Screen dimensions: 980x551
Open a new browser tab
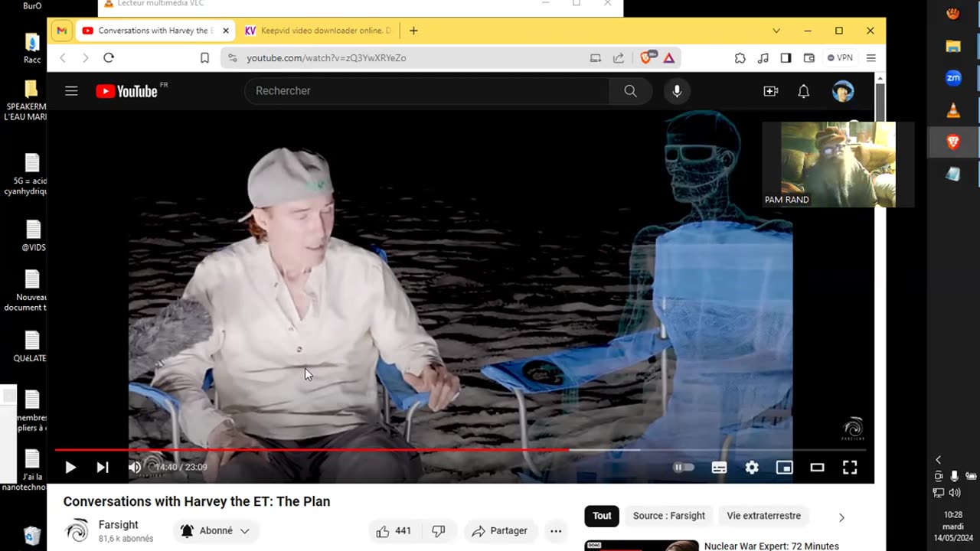coord(413,31)
